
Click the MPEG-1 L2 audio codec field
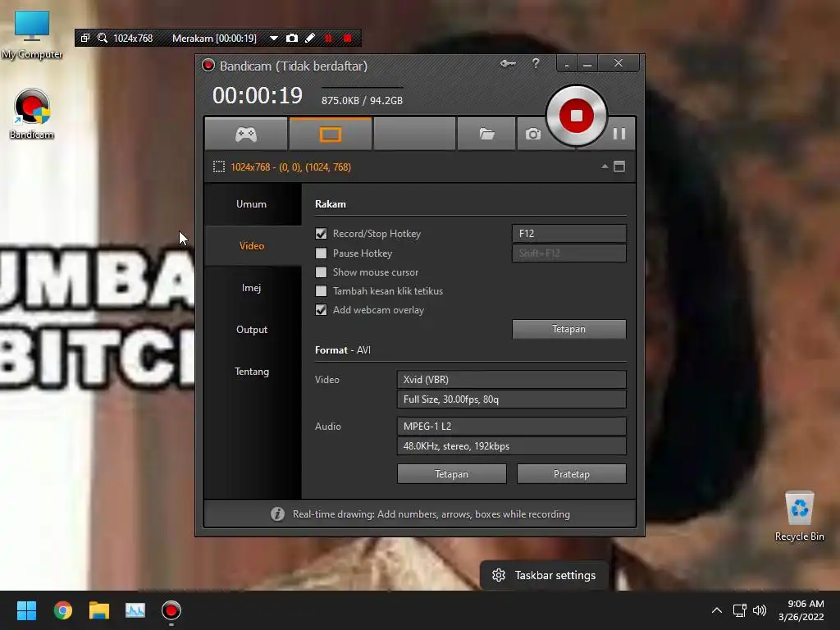(x=511, y=427)
